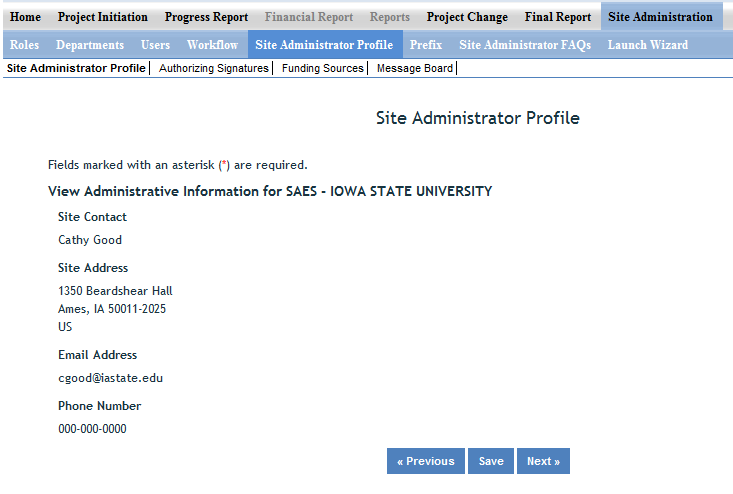Switch to the Users tab
The image size is (733, 494).
pos(155,45)
